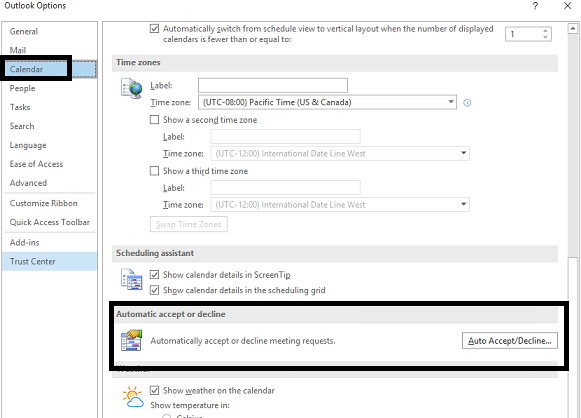Click the displayed calendars number field
The height and width of the screenshot is (418, 581).
(523, 34)
